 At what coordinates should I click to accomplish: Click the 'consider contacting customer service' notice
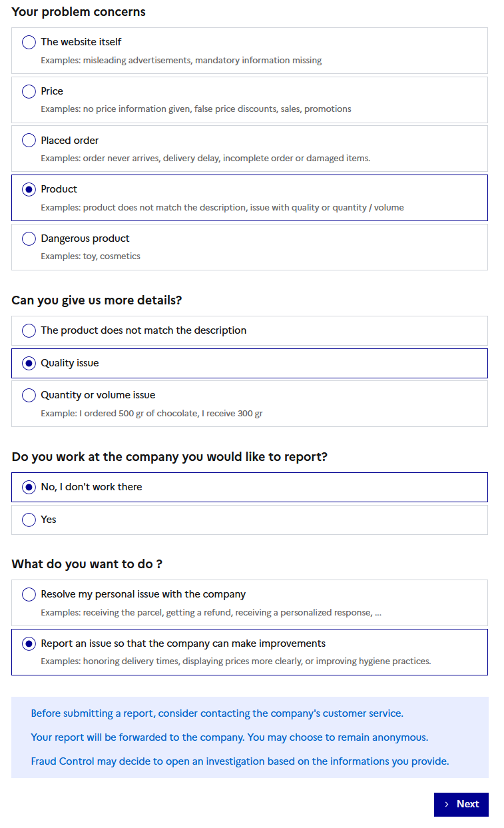(217, 713)
